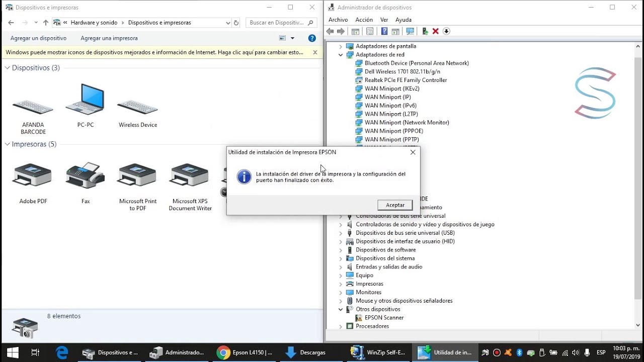Screen dimensions: 644x362
Task: Go up one level in Devices window
Action: point(46,23)
